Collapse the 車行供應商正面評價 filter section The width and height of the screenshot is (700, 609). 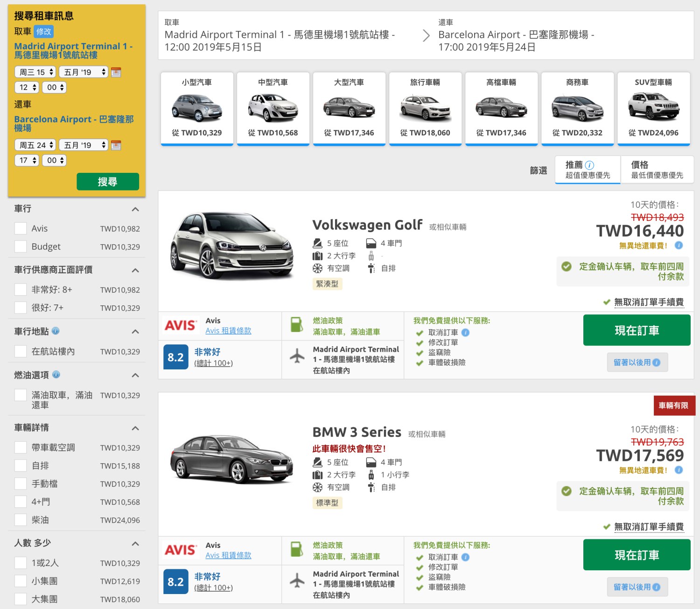[x=135, y=270]
